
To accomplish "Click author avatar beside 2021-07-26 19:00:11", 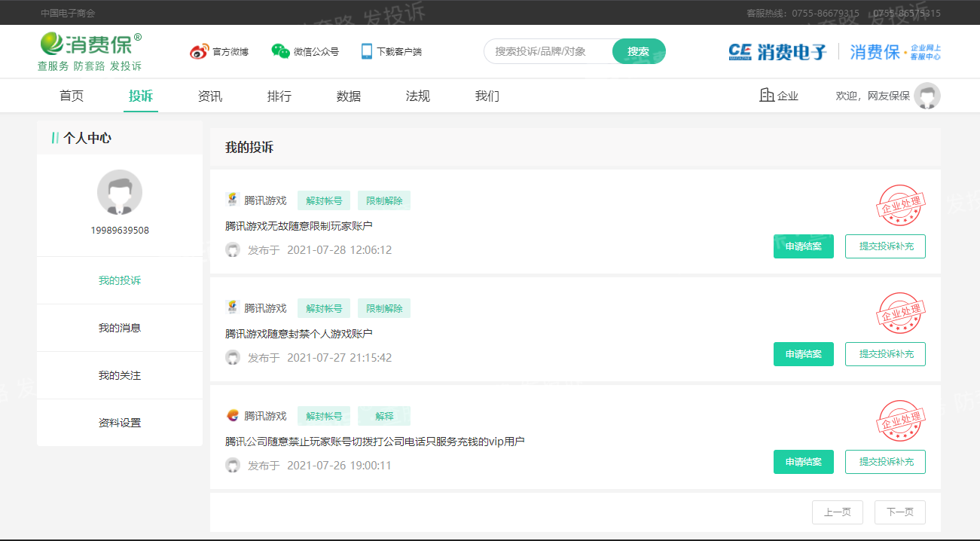I will click(x=233, y=466).
